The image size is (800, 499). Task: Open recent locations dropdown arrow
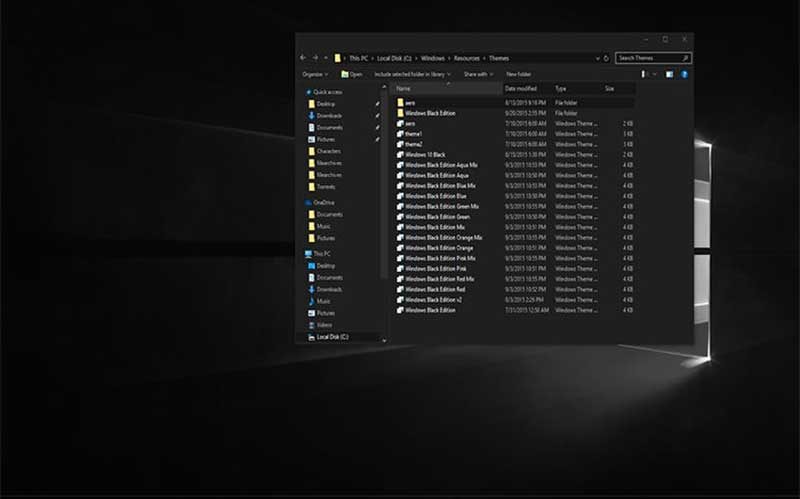[x=327, y=58]
